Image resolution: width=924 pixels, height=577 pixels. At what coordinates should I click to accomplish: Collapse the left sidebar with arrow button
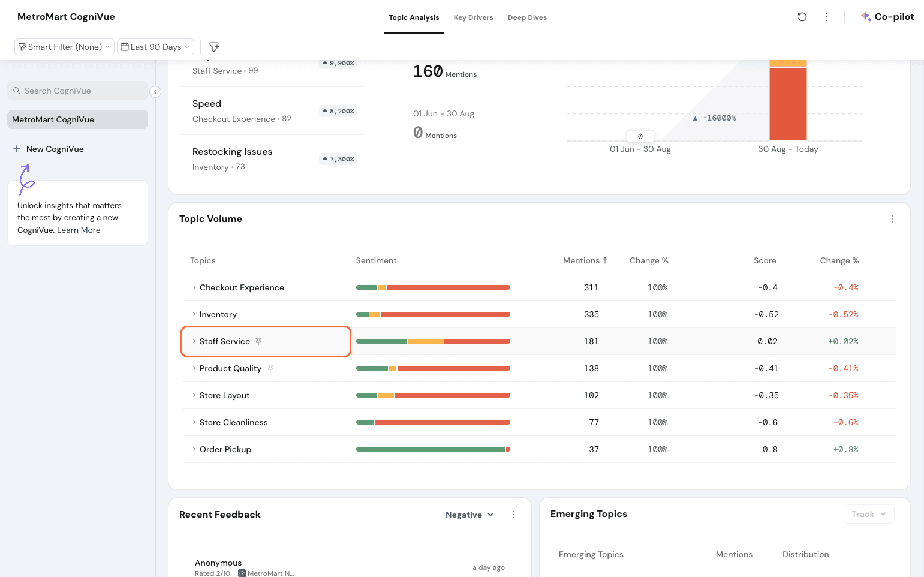coord(155,92)
